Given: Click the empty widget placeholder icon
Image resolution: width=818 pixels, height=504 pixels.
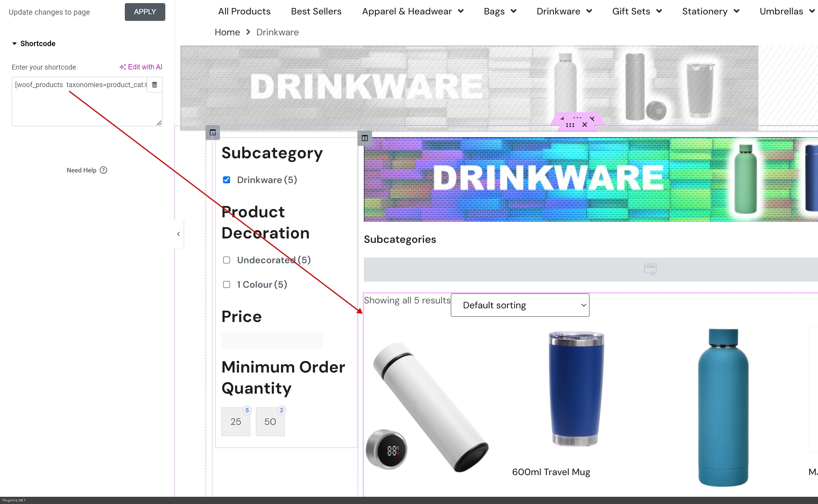Looking at the screenshot, I should 650,269.
